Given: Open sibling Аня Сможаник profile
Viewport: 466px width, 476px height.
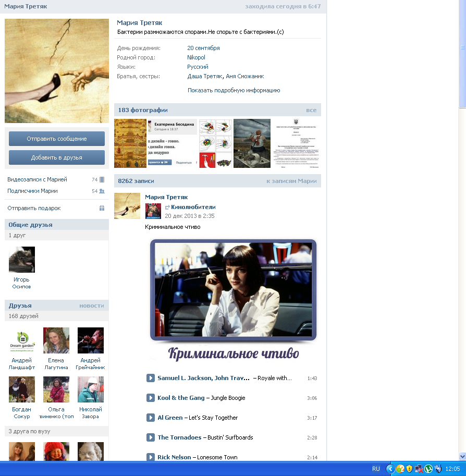Looking at the screenshot, I should 244,76.
